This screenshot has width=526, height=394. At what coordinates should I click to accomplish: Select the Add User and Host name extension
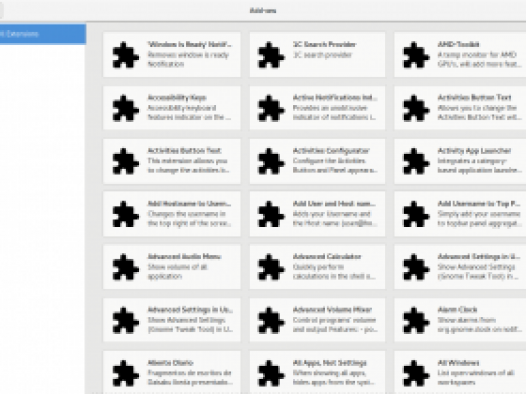pyautogui.click(x=317, y=214)
